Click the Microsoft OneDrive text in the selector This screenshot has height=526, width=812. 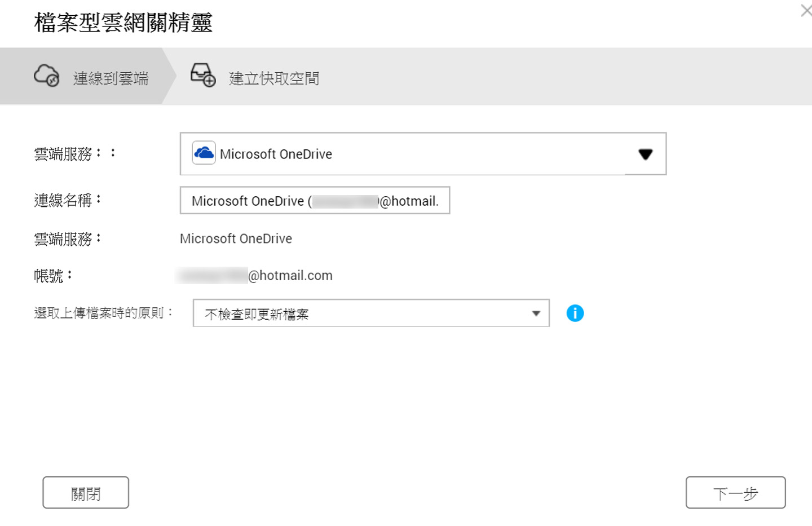(x=276, y=154)
